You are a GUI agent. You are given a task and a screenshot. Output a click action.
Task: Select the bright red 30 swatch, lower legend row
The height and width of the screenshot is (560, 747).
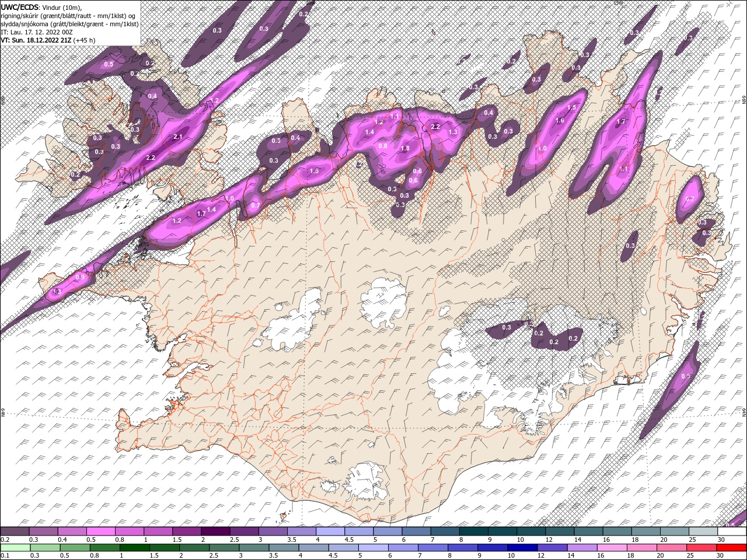pos(731,548)
